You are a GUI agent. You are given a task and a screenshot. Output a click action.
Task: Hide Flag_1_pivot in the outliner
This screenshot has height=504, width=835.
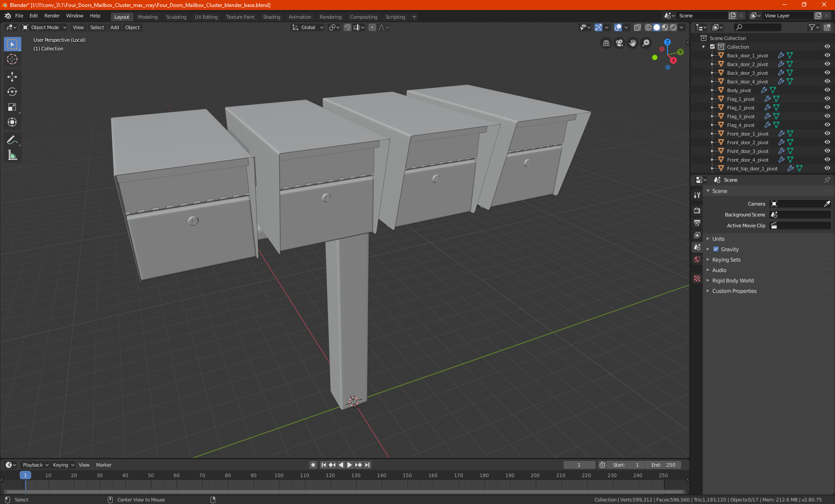click(827, 99)
